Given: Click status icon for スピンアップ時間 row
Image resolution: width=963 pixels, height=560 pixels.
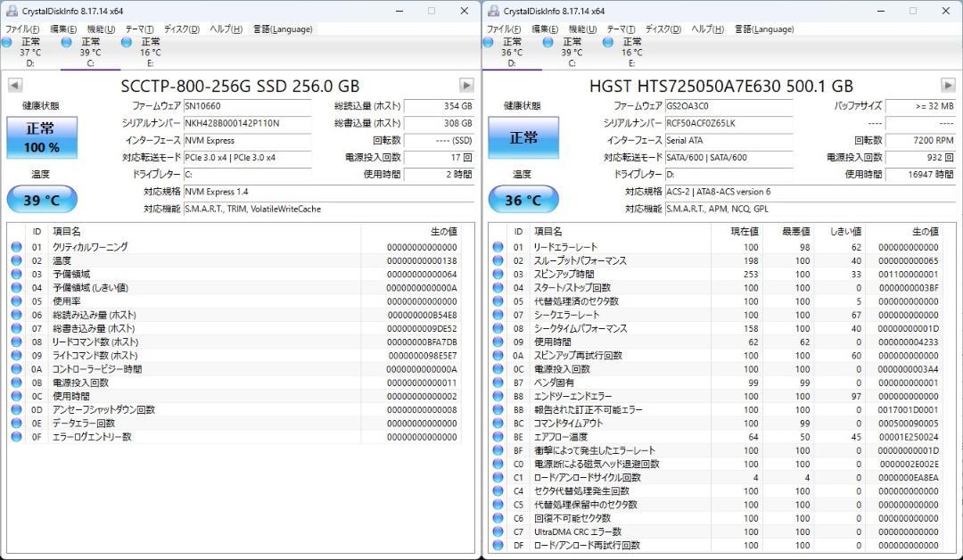Looking at the screenshot, I should (498, 274).
